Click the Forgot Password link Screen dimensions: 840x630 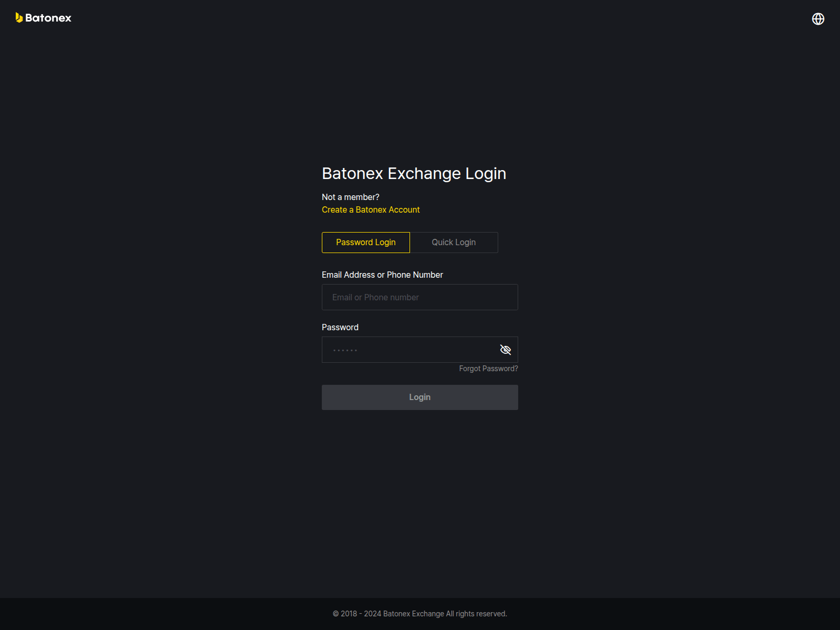tap(488, 368)
